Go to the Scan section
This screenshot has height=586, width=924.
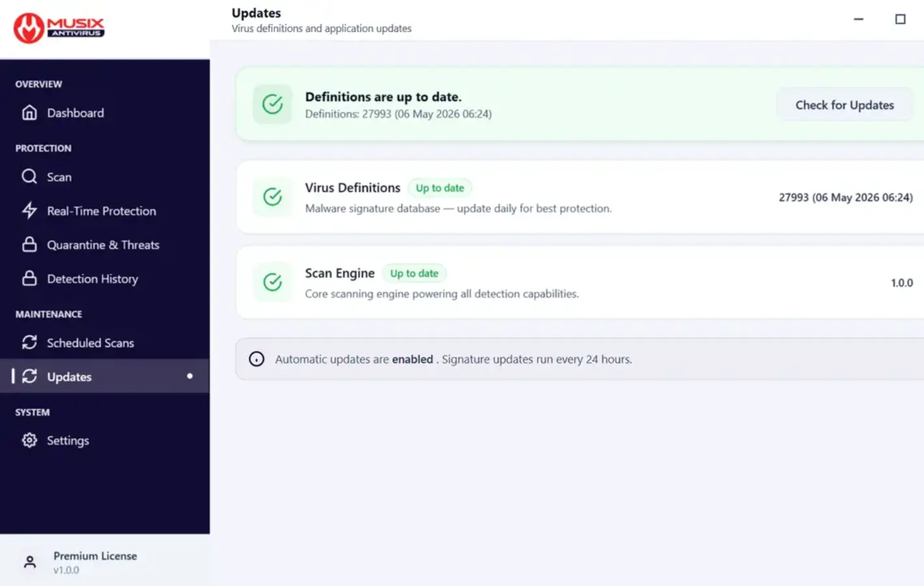tap(105, 176)
